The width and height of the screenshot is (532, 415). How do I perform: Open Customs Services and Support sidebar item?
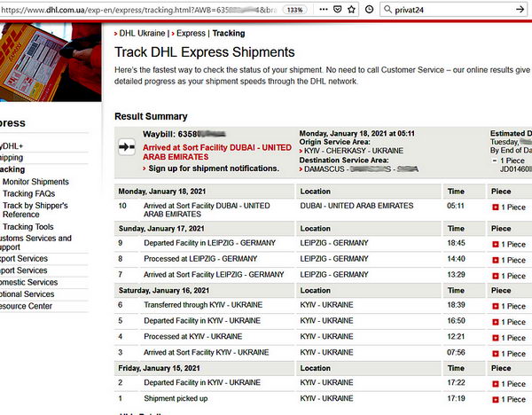pyautogui.click(x=35, y=242)
